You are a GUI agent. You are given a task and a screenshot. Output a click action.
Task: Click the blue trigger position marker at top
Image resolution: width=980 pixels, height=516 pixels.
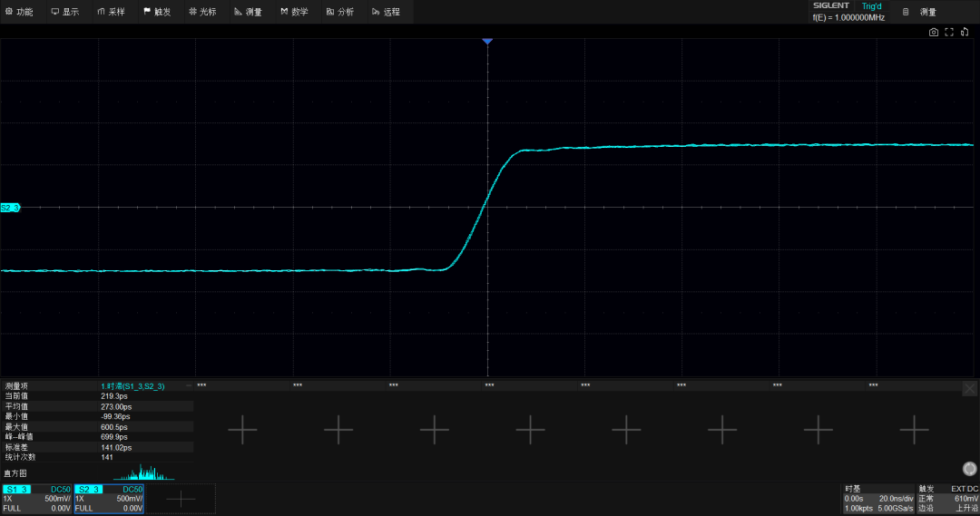point(487,41)
